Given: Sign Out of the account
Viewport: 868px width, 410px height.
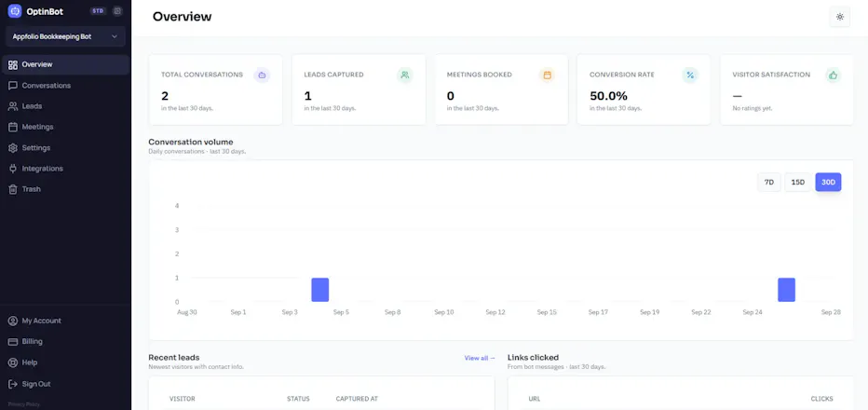Looking at the screenshot, I should 65,384.
